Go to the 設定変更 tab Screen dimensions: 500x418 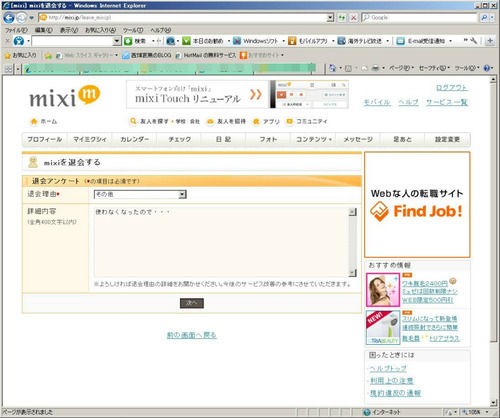[447, 139]
